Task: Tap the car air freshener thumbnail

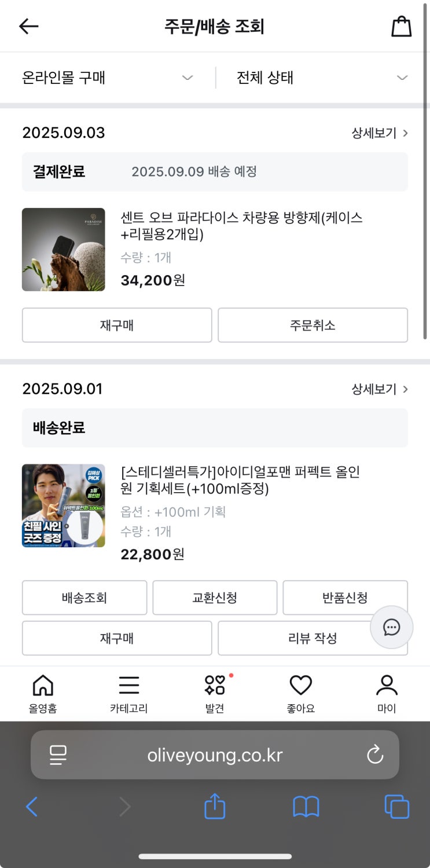Action: (x=64, y=250)
